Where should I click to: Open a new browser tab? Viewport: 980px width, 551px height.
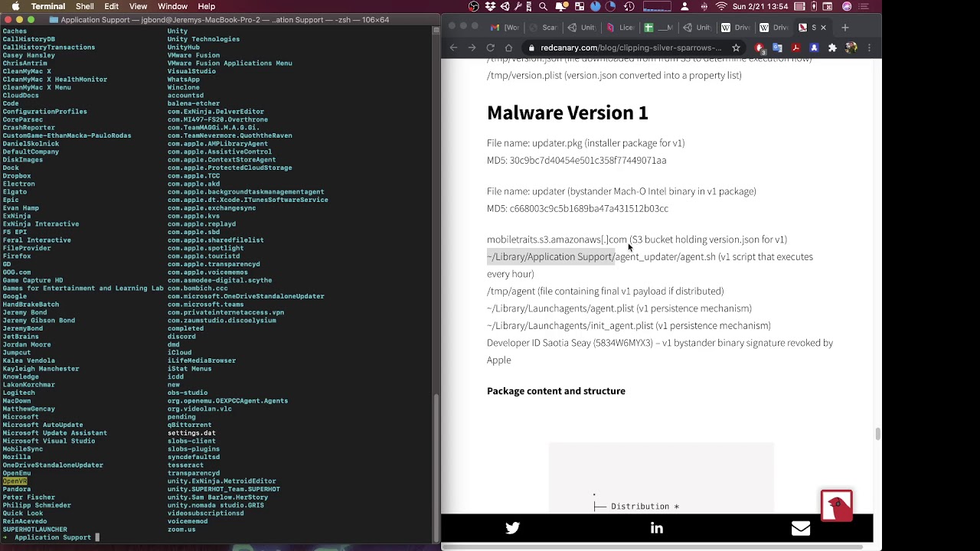pos(845,28)
